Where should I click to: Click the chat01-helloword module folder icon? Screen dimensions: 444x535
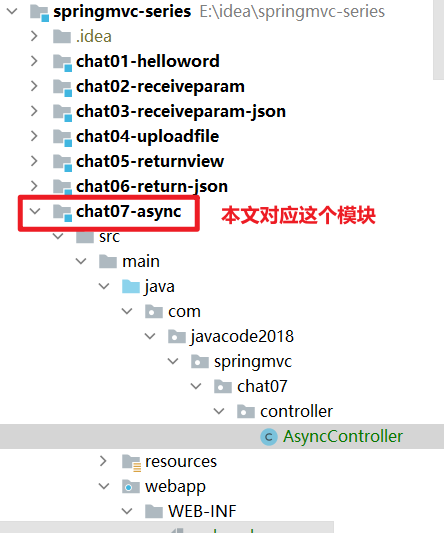(62, 63)
